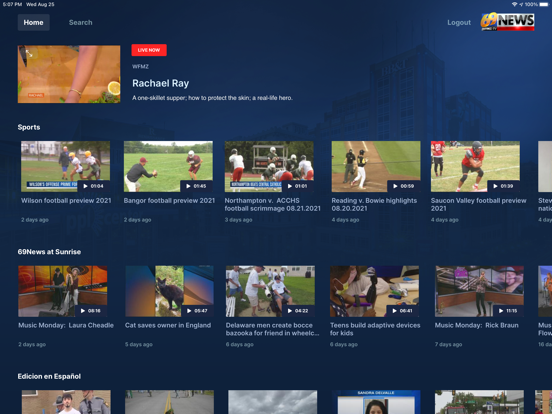Open Teens adaptive devices thumbnail image
This screenshot has height=414, width=552.
pyautogui.click(x=375, y=291)
